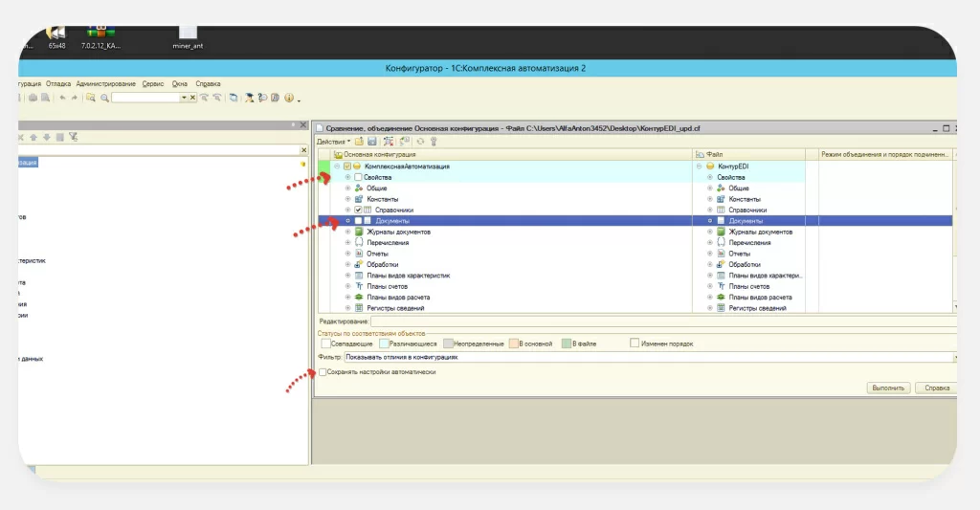Tick the Свойства checkbox in main configuration
Image resolution: width=980 pixels, height=510 pixels.
[358, 177]
